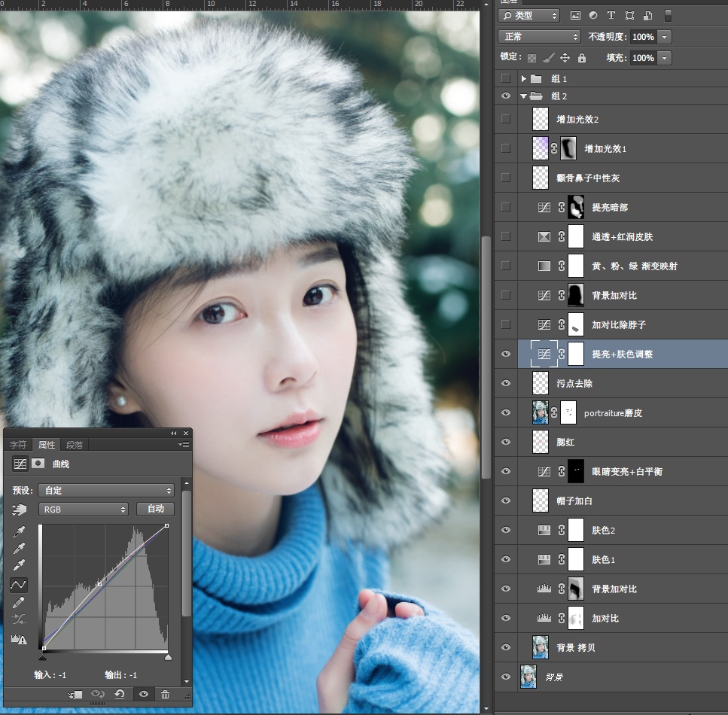Switch to the 段落 tab

[x=75, y=445]
